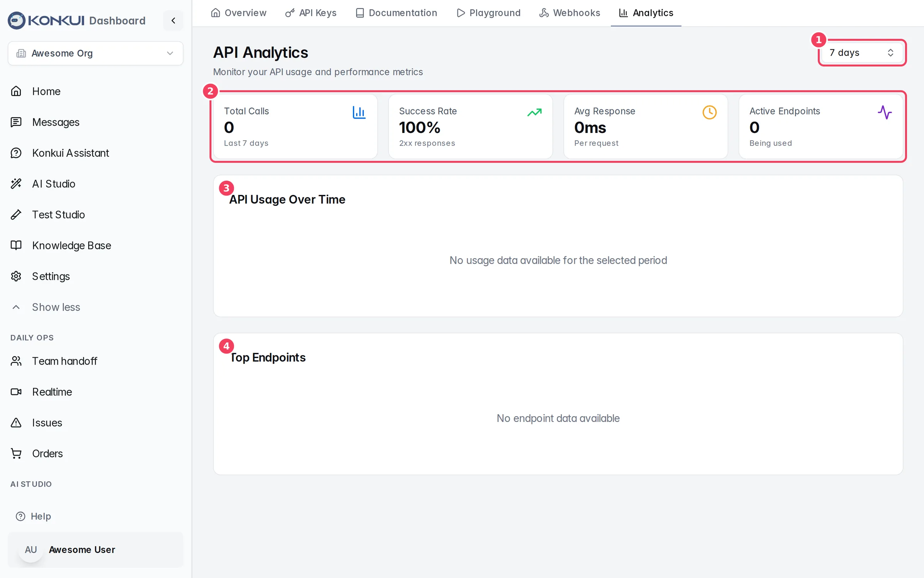Click the AI Studio magic wand icon
Viewport: 924px width, 578px height.
pyautogui.click(x=16, y=184)
